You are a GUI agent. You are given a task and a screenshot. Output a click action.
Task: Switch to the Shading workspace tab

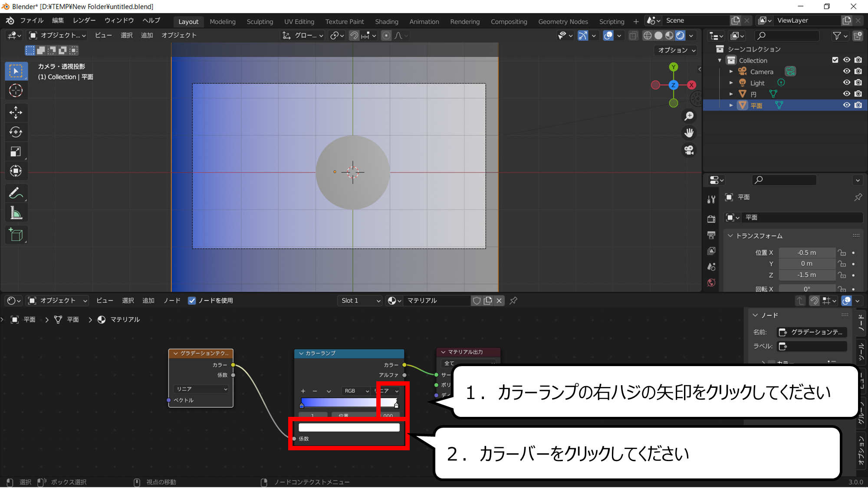pos(387,21)
